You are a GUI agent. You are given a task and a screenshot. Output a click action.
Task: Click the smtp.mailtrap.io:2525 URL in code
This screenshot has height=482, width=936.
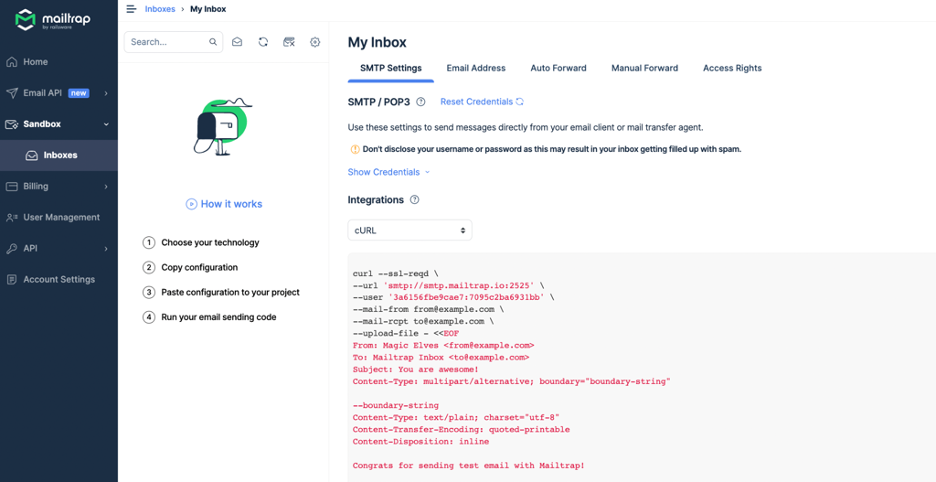[x=460, y=285]
